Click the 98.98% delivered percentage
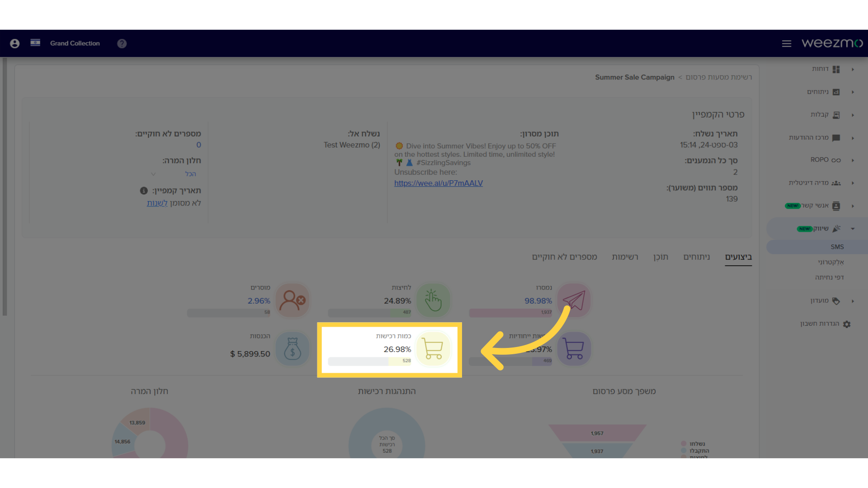The width and height of the screenshot is (868, 488). click(x=538, y=301)
